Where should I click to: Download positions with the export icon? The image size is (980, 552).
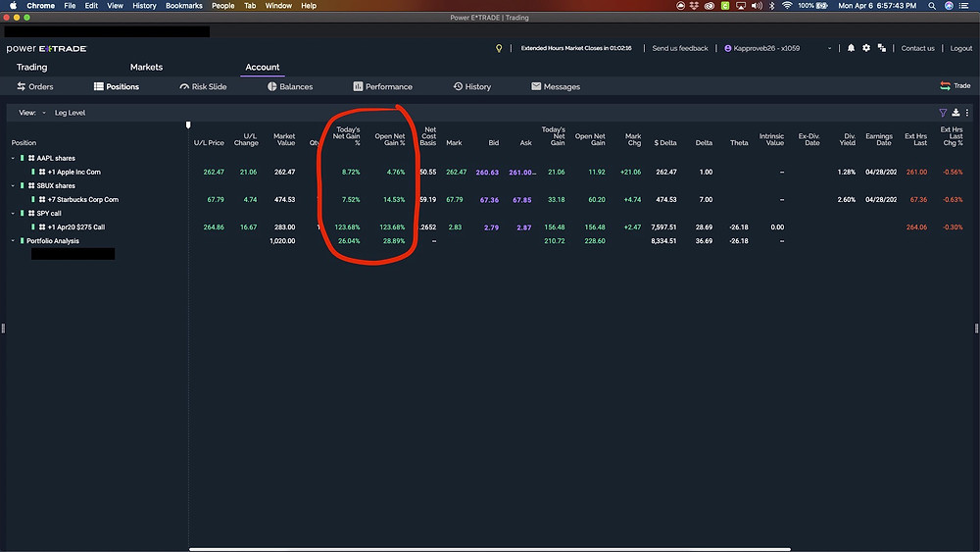tap(955, 113)
